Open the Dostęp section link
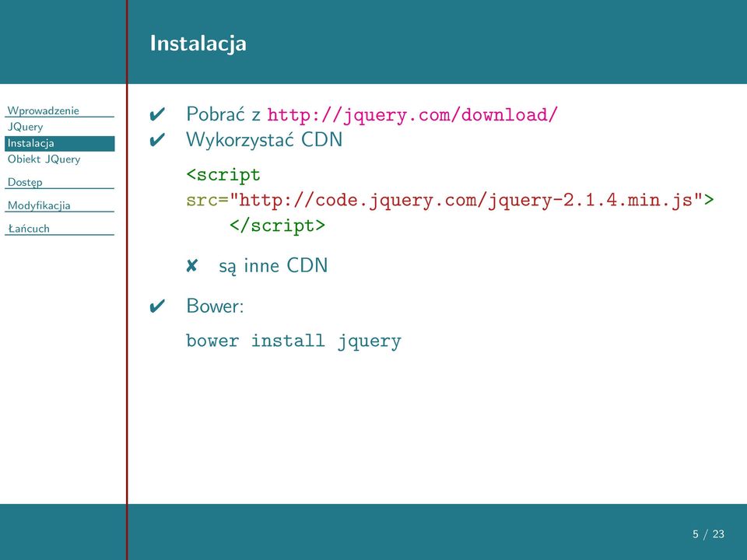The image size is (747, 560). 25,182
